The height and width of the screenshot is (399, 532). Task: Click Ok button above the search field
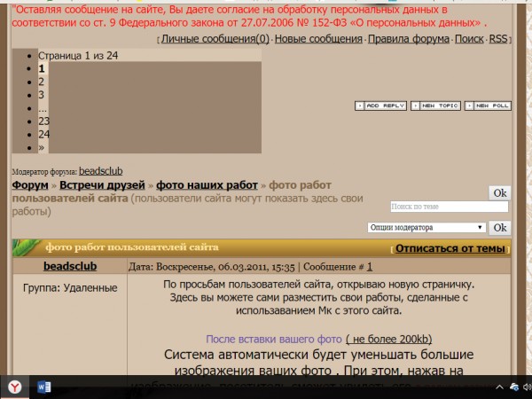[x=500, y=193]
